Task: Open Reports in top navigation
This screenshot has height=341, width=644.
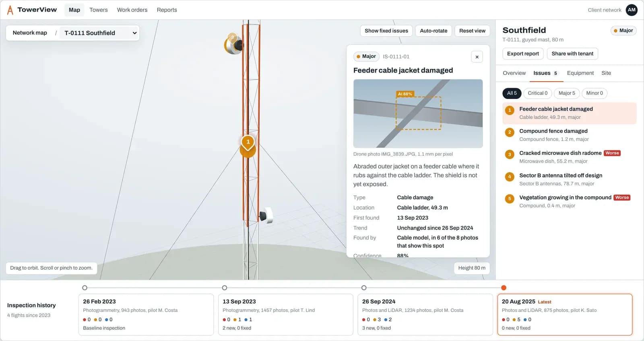Action: (167, 10)
